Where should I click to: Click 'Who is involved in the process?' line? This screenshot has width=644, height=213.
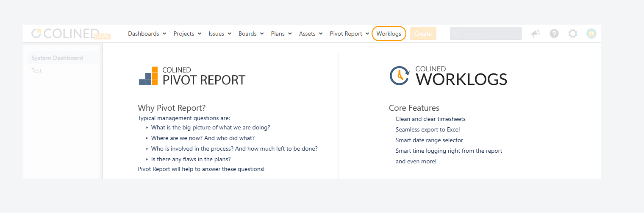[x=234, y=149]
